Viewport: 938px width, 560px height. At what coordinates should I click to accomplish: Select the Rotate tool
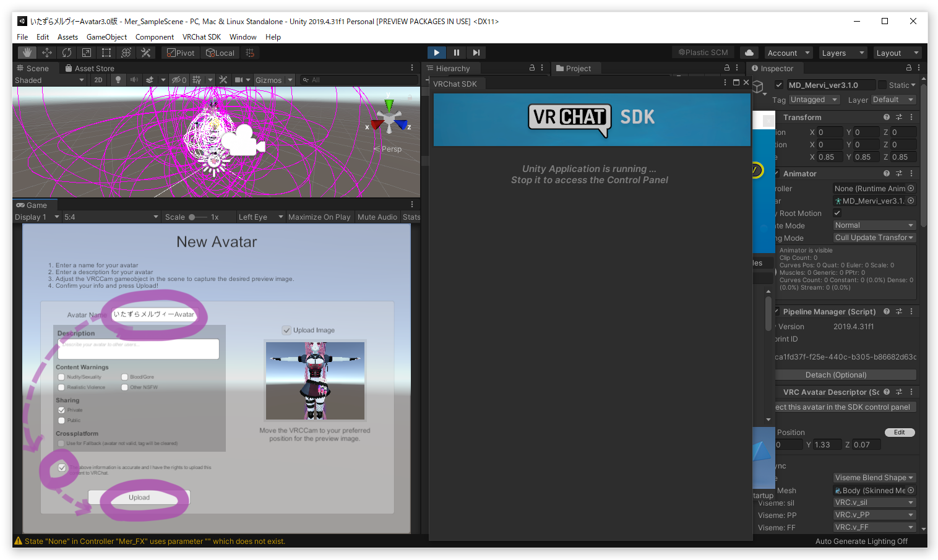67,53
